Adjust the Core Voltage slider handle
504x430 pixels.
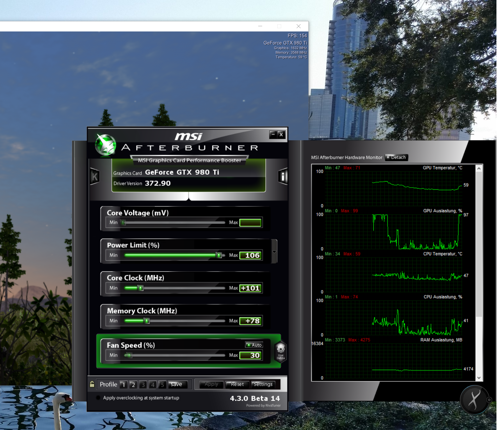pyautogui.click(x=123, y=223)
